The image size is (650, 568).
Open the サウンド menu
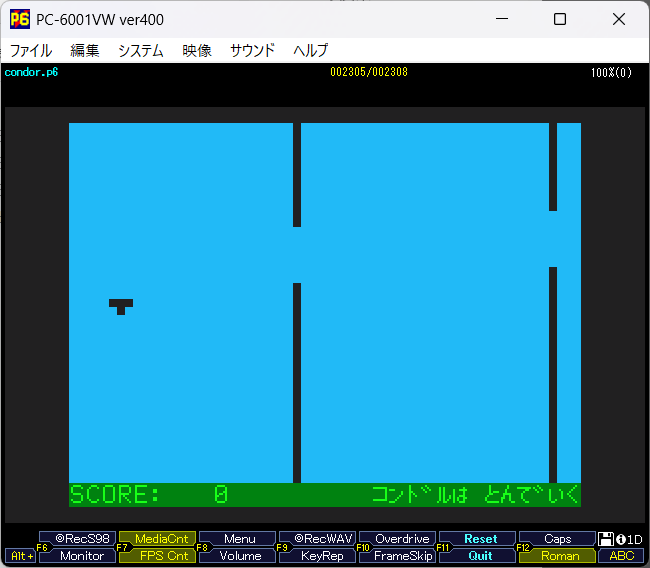pyautogui.click(x=252, y=50)
